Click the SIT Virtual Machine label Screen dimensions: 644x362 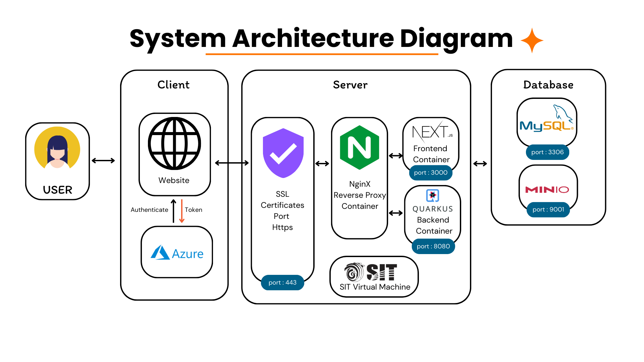375,287
